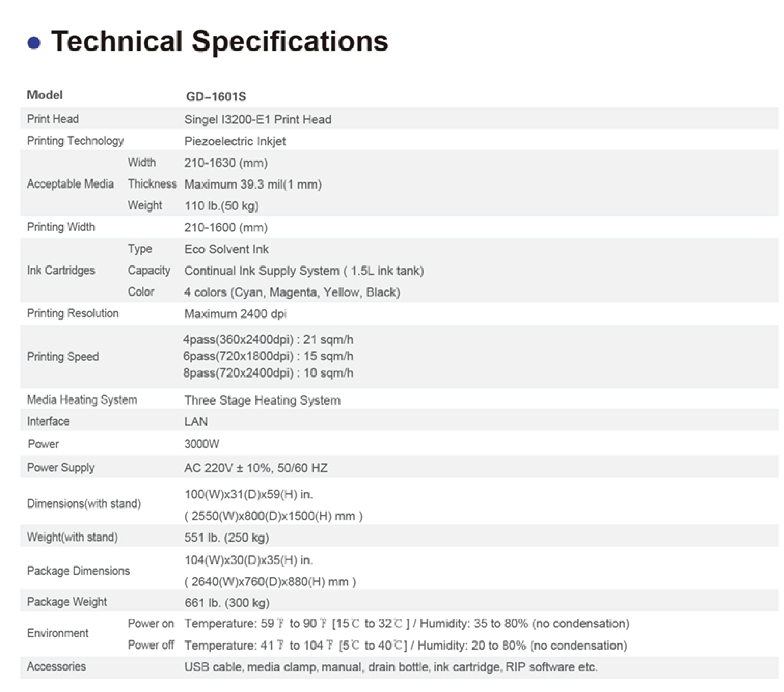Select the Power off environment temperature line
Viewport: 784px width, 692px height.
(405, 645)
